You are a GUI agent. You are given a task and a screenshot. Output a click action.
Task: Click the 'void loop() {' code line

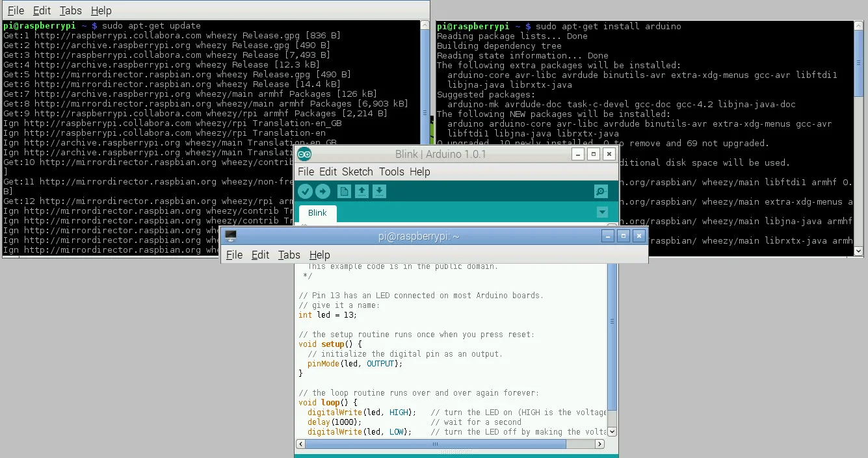click(x=328, y=403)
